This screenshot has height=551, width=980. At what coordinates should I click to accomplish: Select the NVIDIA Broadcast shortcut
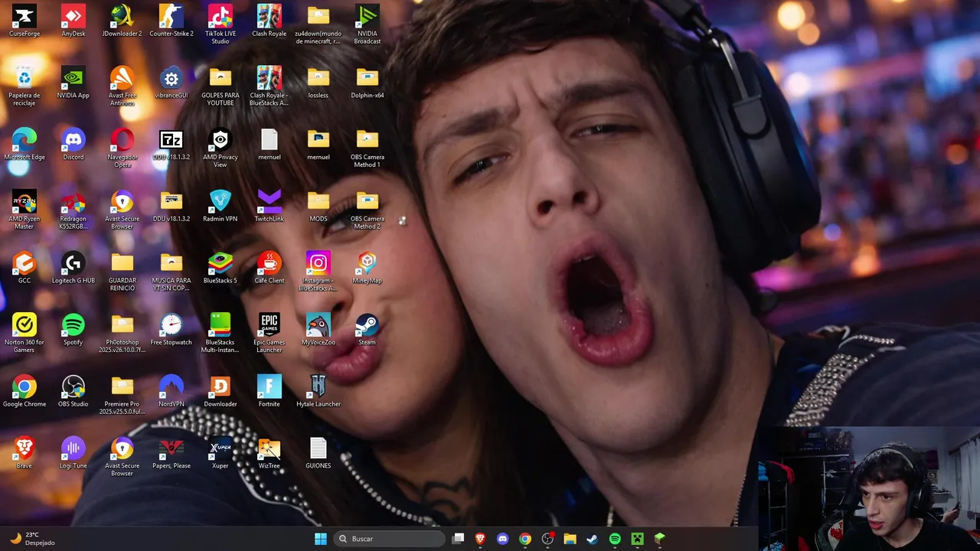click(367, 24)
